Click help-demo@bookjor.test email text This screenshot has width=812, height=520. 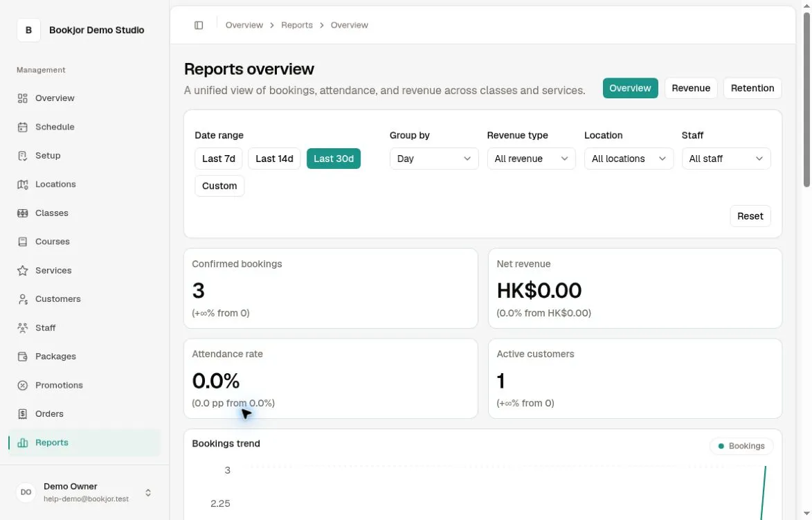(x=86, y=499)
